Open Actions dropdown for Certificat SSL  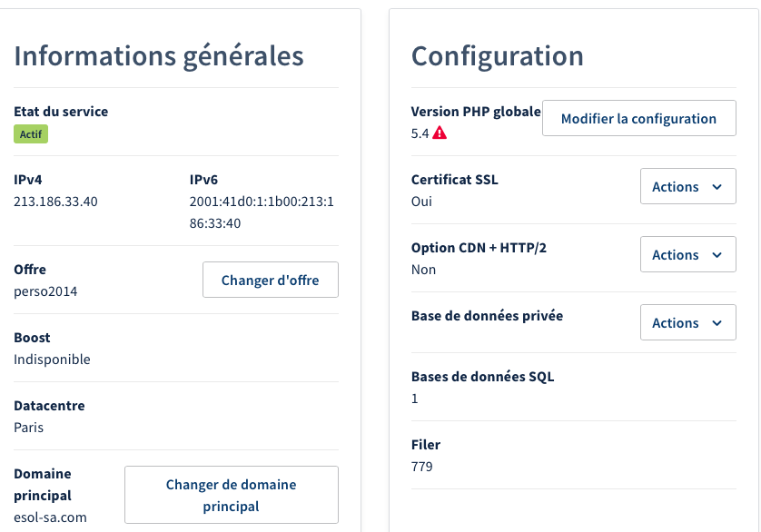(687, 187)
